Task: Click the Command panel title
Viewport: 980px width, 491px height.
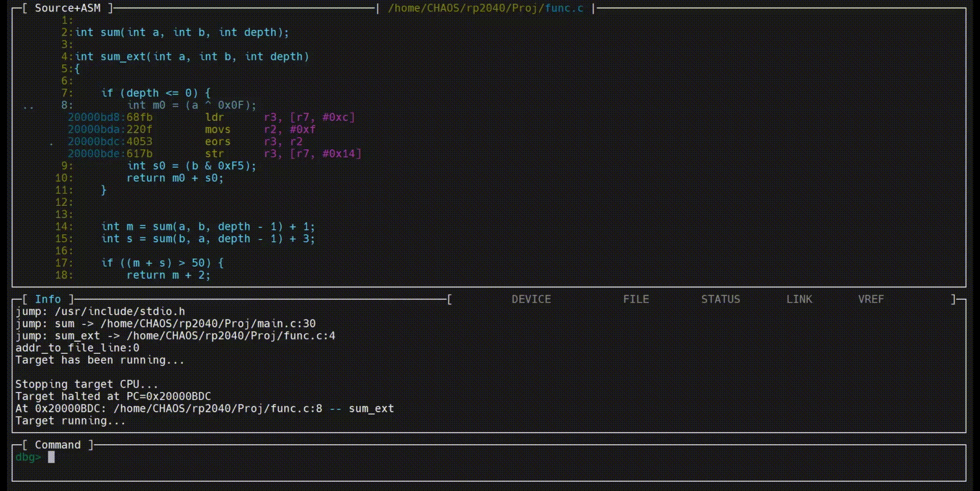Action: pos(58,445)
